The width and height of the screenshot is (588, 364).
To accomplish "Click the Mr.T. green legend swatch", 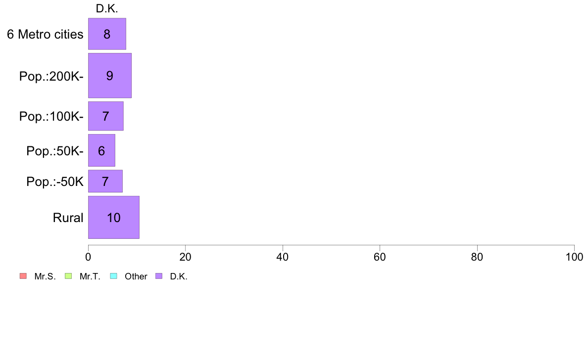I will tap(68, 276).
